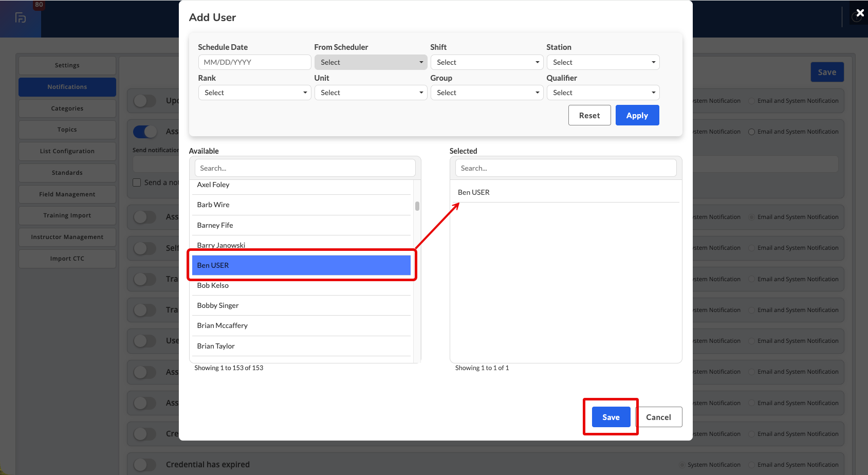Select Brian Taylor in the Available list
The width and height of the screenshot is (868, 475).
302,346
